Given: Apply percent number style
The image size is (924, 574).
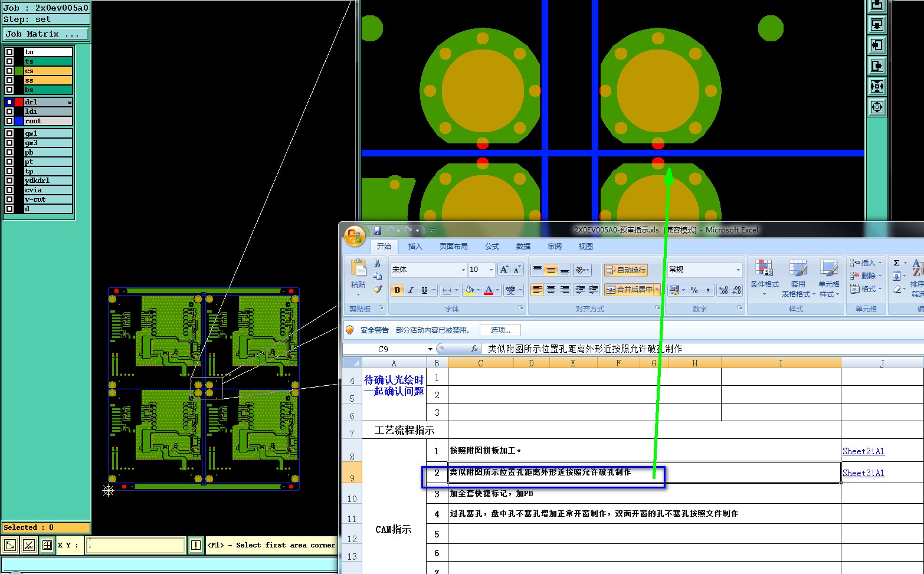Looking at the screenshot, I should pos(694,290).
